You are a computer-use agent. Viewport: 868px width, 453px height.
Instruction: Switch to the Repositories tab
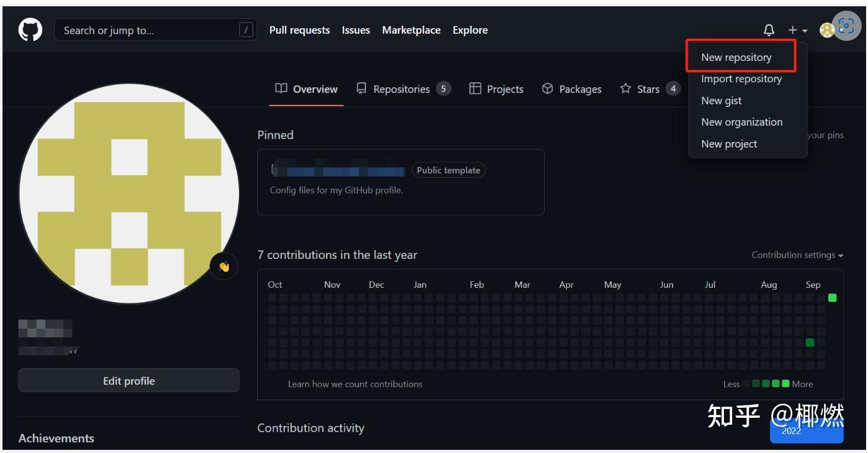tap(401, 89)
